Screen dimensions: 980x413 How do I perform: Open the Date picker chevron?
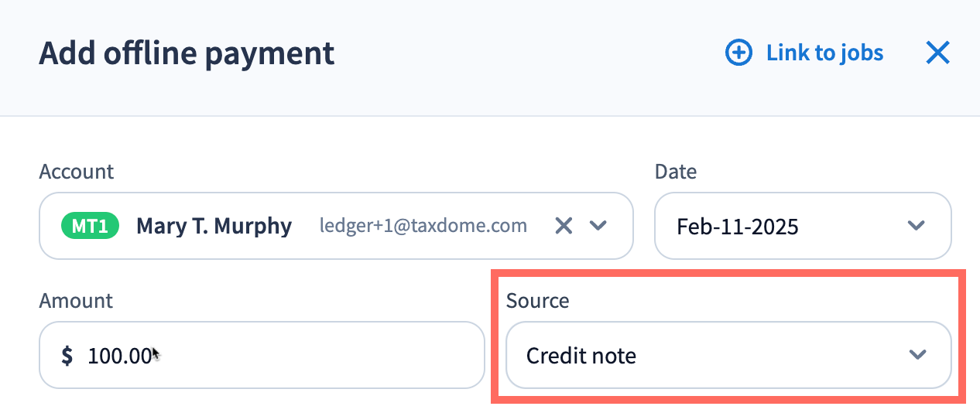click(916, 226)
